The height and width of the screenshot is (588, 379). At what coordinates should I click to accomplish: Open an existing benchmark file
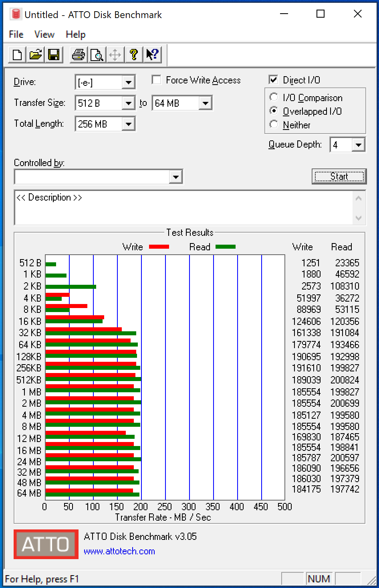[35, 55]
